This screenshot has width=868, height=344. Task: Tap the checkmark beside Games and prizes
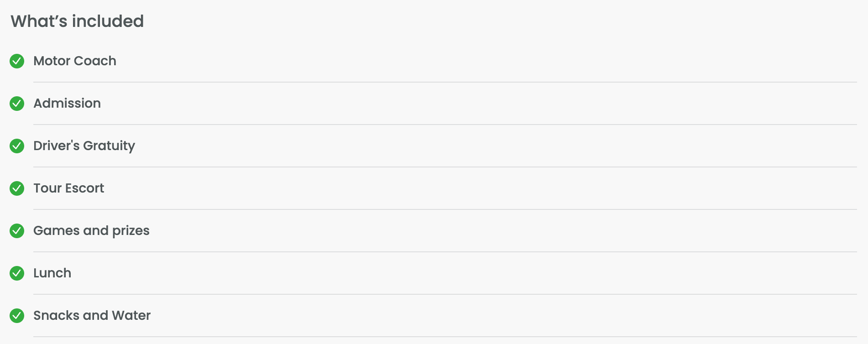click(x=17, y=231)
